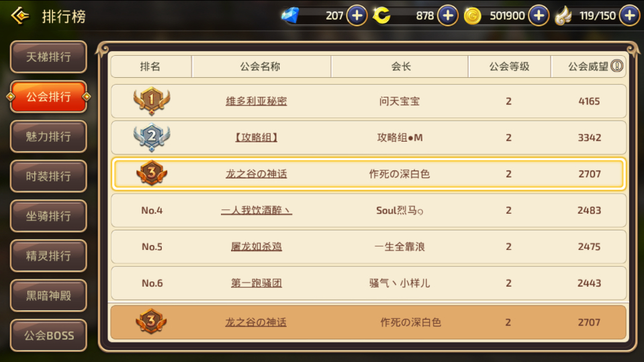Refill stamina beside 119/150 counter

630,15
